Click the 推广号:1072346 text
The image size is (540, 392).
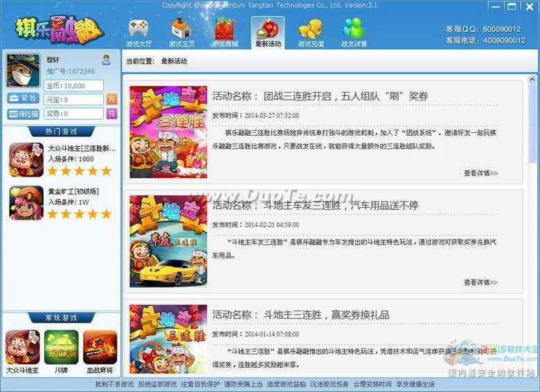(x=71, y=71)
